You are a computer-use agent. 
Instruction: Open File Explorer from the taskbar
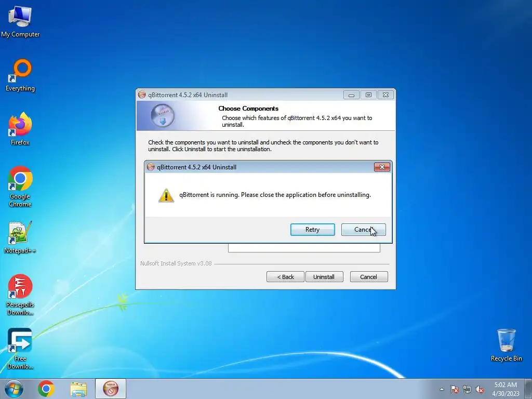(78, 389)
